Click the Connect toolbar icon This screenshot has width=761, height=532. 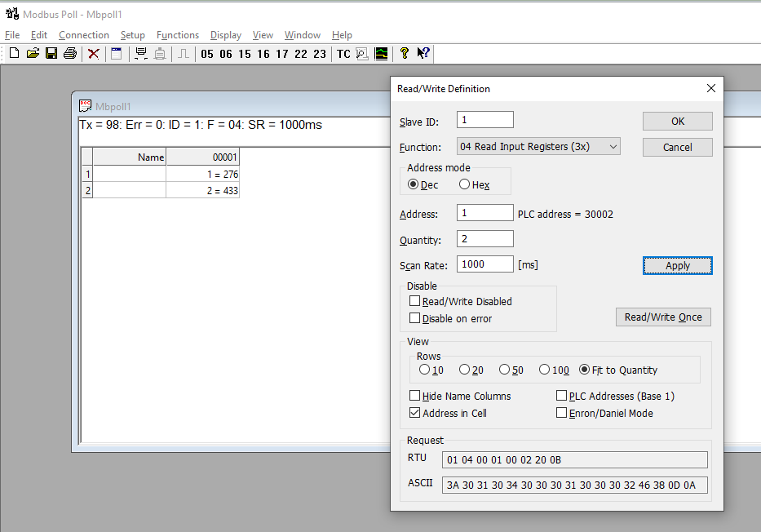tap(141, 53)
